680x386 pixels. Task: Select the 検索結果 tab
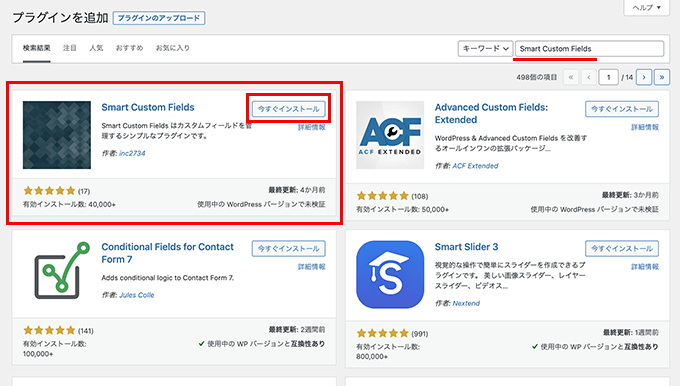click(36, 48)
